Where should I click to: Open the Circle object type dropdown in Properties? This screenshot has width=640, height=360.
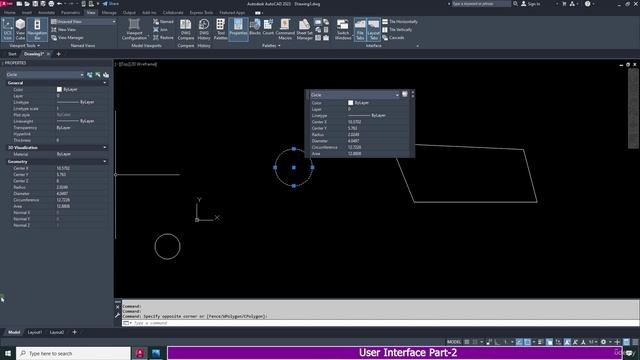click(45, 75)
